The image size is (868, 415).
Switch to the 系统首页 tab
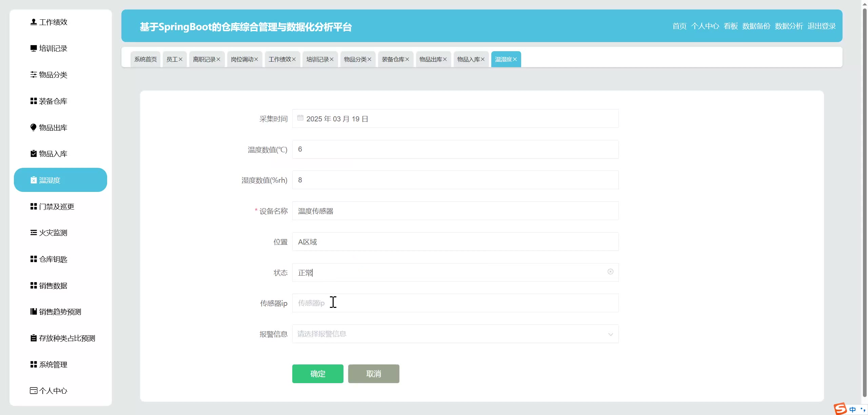pyautogui.click(x=145, y=59)
